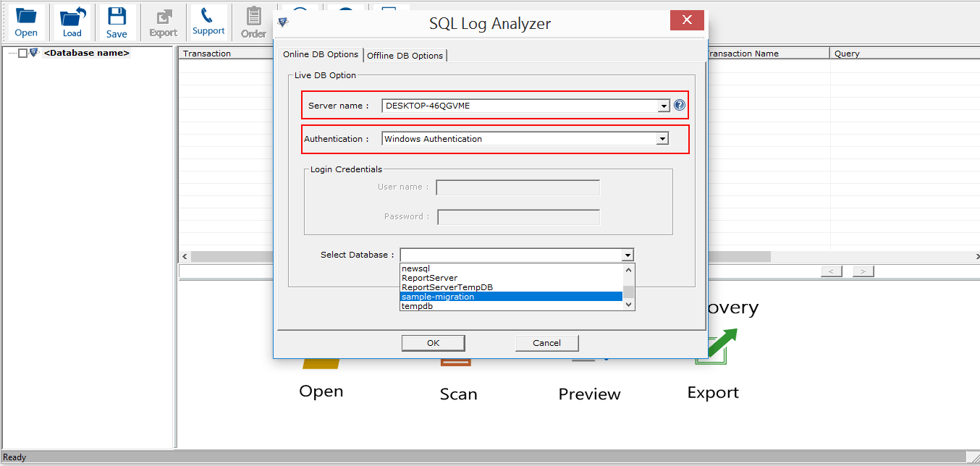
Task: Click grid horizontal scroll left arrow
Action: (185, 256)
